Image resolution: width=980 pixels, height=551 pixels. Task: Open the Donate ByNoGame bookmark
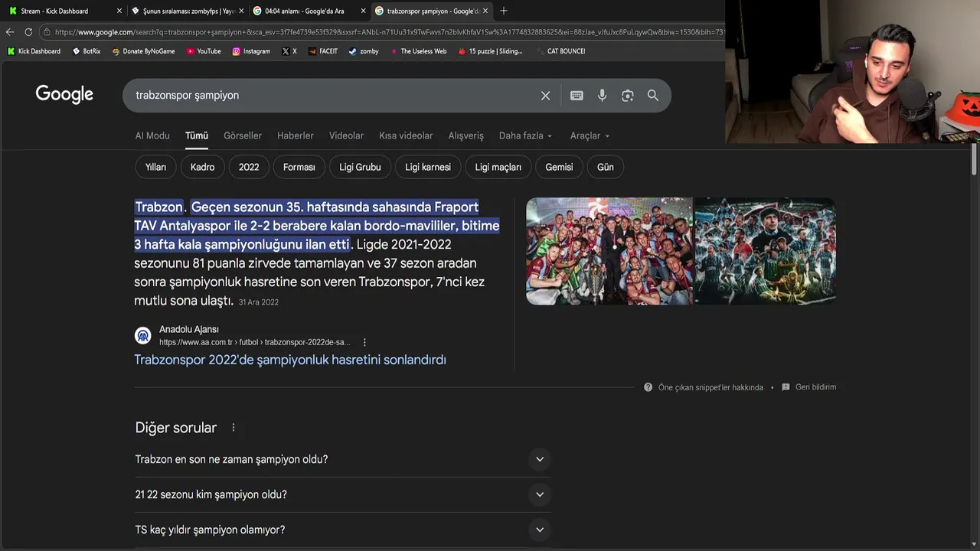click(143, 51)
